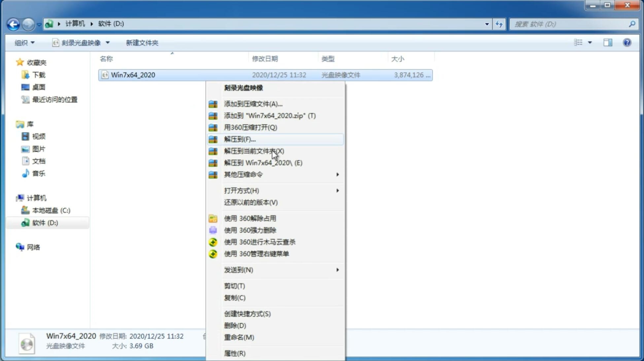The image size is (644, 361).
Task: Click 使用360解除占用 icon
Action: [x=213, y=218]
